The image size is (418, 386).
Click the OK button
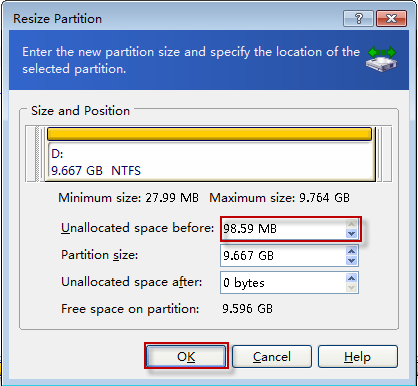pyautogui.click(x=186, y=356)
